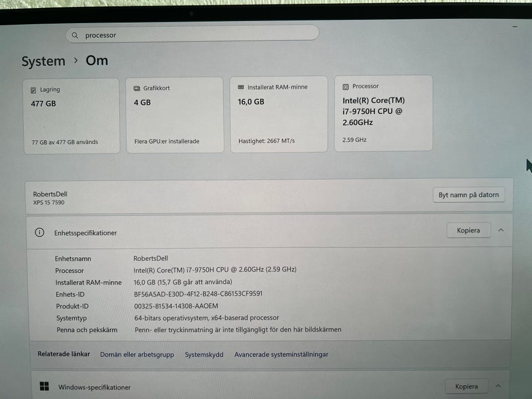Click the Enhetsnamn value RobertsDell
Viewport: 532px width, 399px height.
(x=151, y=258)
